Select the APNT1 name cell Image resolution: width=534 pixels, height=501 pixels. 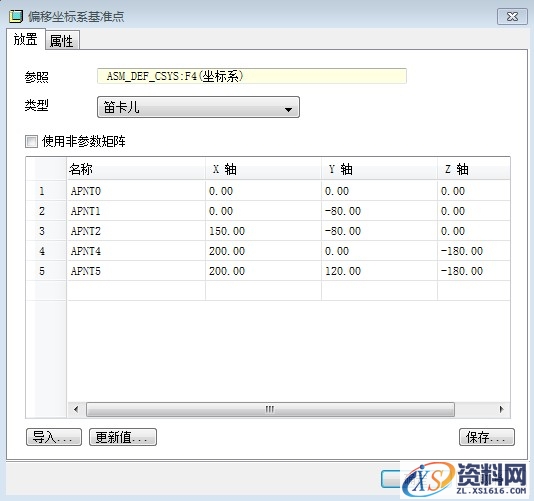[x=136, y=211]
